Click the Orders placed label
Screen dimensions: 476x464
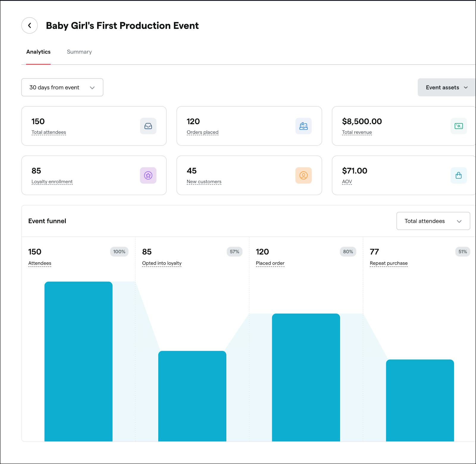[203, 132]
